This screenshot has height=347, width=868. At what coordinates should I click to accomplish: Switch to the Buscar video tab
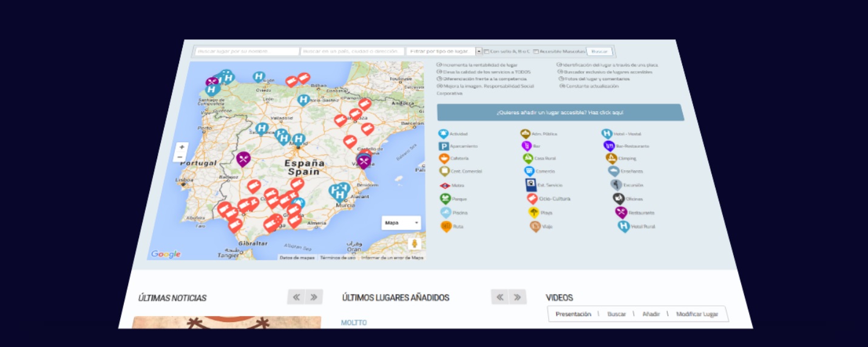pos(617,314)
